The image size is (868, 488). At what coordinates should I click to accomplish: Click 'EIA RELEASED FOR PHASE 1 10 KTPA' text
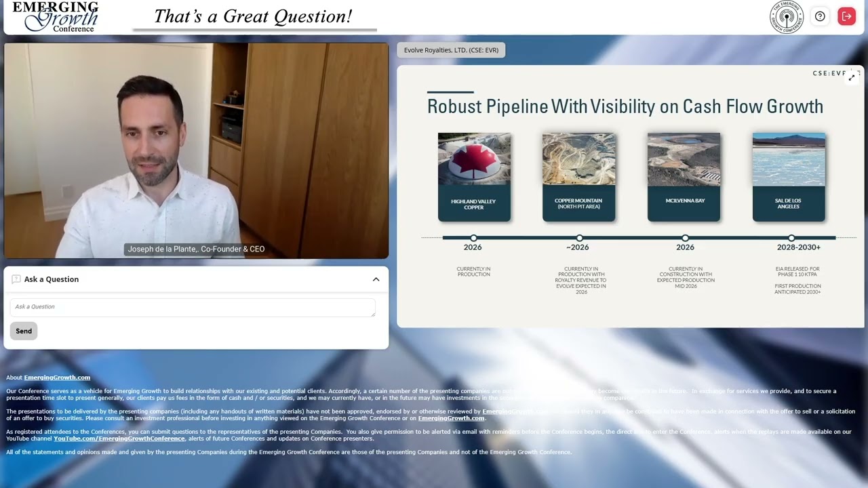797,272
